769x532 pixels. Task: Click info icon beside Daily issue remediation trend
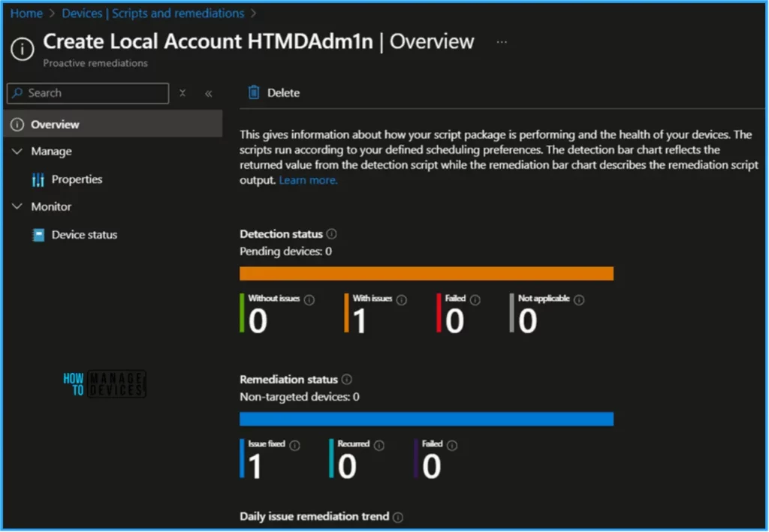coord(398,517)
